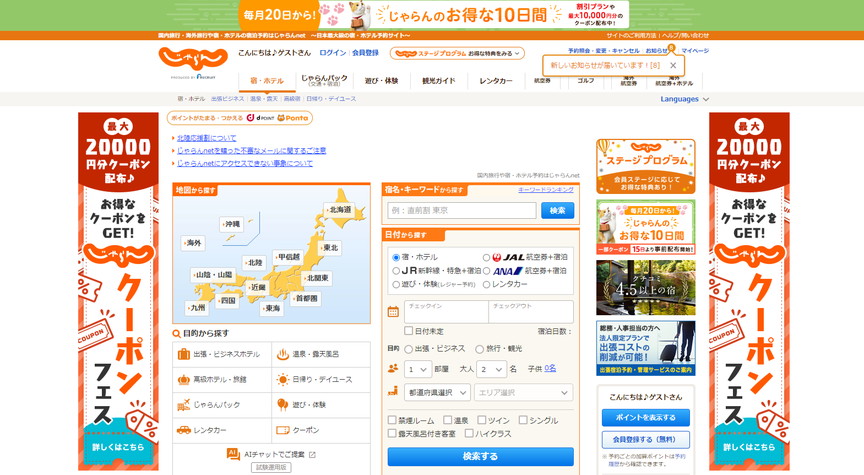Check the 温泉 filter checkbox
The width and height of the screenshot is (864, 475).
coord(448,420)
